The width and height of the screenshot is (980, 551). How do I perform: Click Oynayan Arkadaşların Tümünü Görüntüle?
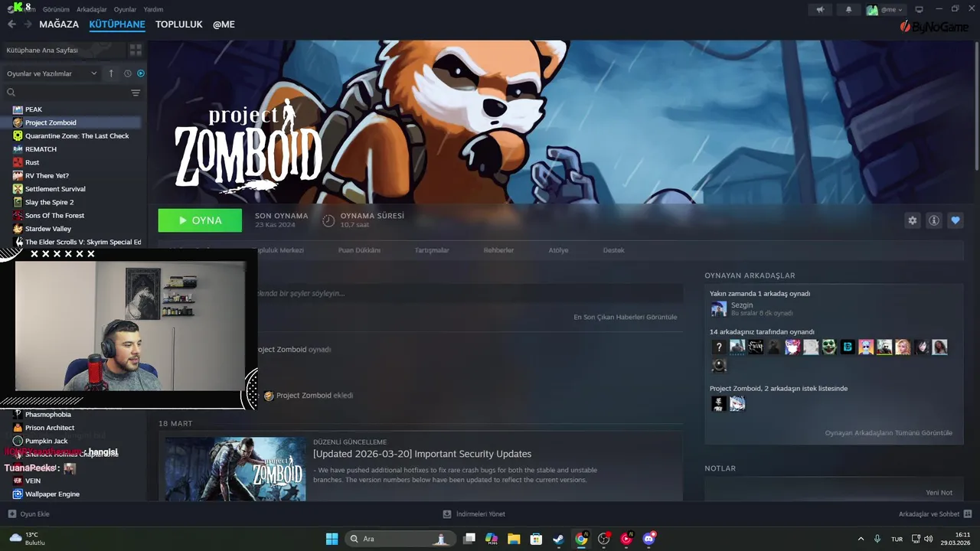click(x=888, y=433)
